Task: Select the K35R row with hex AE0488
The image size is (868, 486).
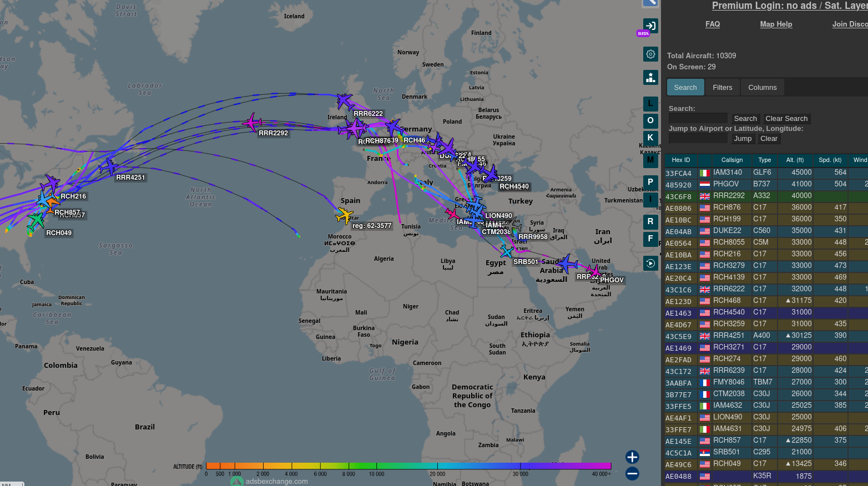Action: point(766,476)
